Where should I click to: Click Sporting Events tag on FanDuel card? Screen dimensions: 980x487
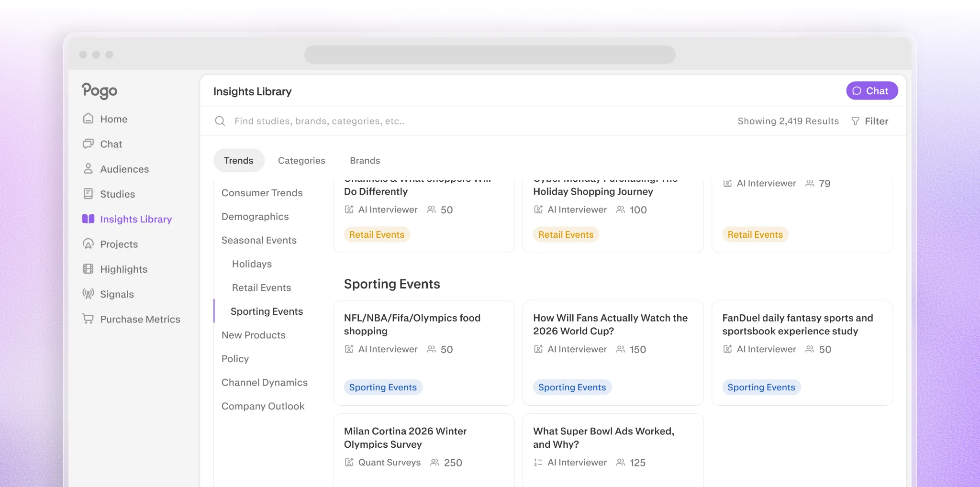pyautogui.click(x=761, y=387)
